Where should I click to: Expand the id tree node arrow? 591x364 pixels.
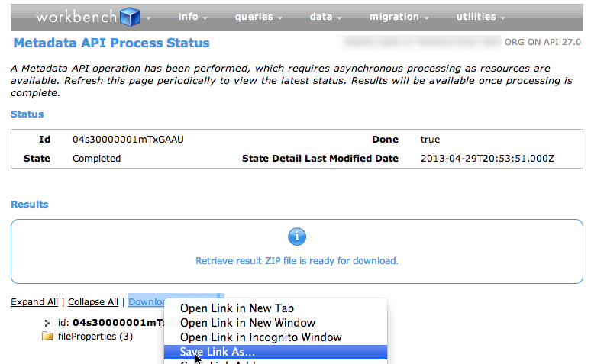[x=47, y=323]
